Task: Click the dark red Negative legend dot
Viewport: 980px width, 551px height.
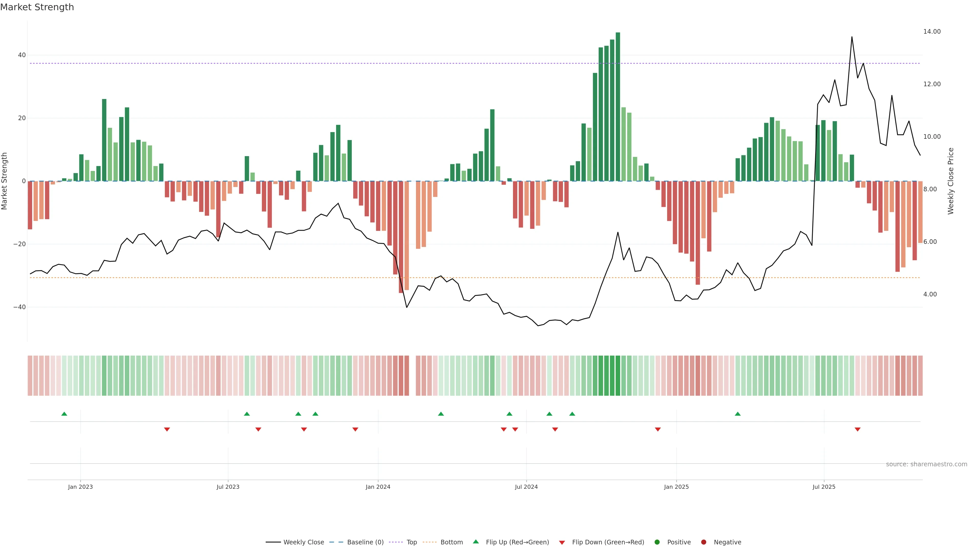Action: pos(703,542)
